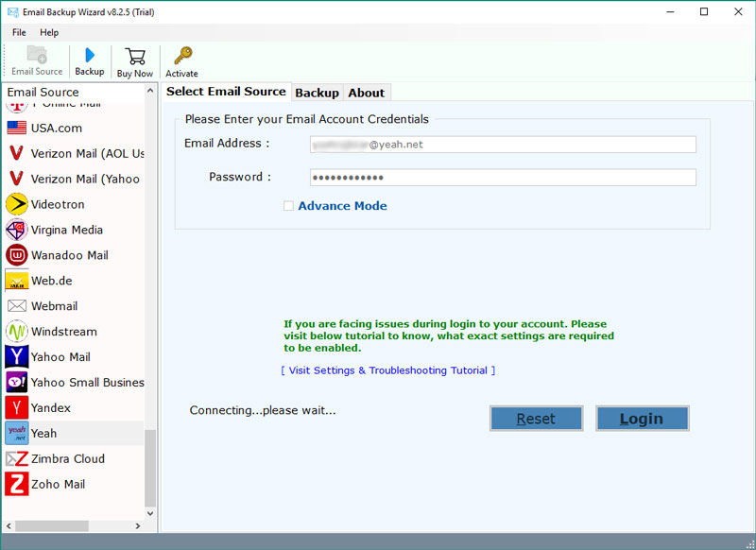Enable the Advance Mode checkbox
Screen dimensions: 756x550
pos(289,206)
